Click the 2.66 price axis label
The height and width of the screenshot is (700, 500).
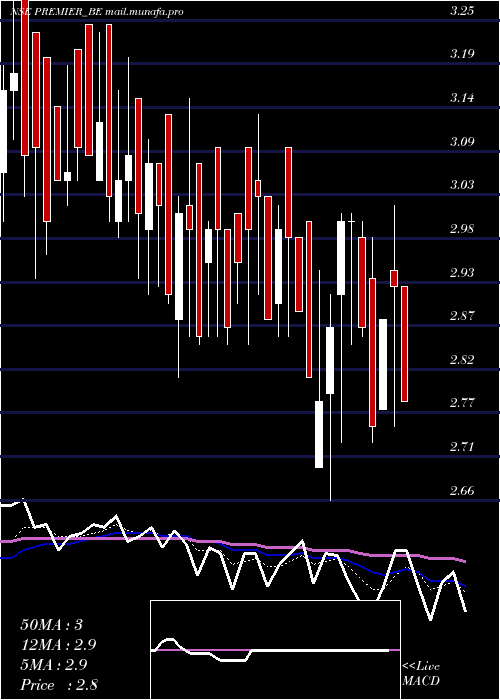tap(462, 491)
